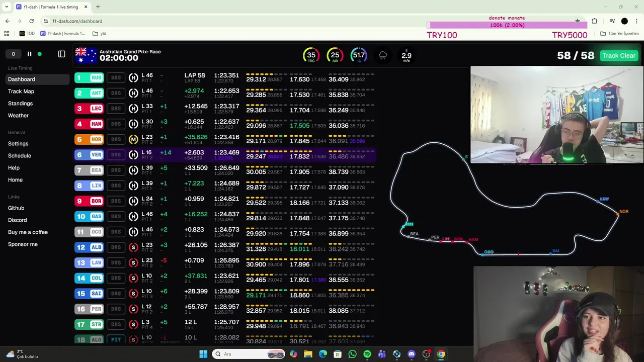Open Track Map in the sidebar
Viewport: 644px width, 362px height.
click(21, 91)
